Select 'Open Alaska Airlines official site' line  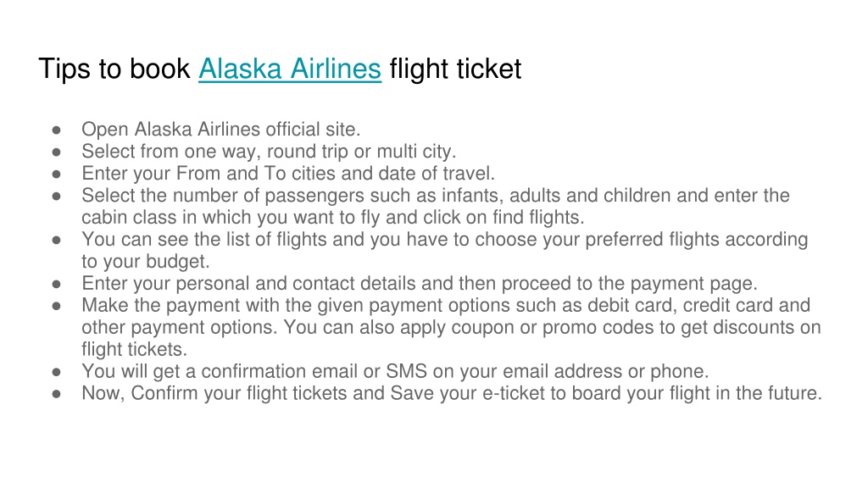[x=221, y=129]
